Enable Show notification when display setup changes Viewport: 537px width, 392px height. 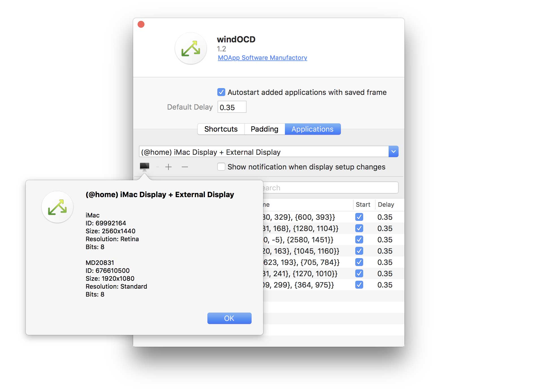[221, 167]
